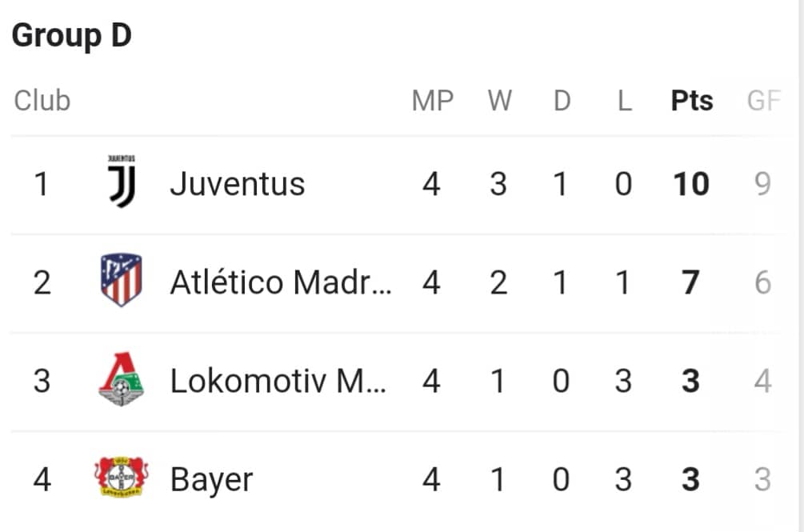Select the L column header

coord(624,101)
